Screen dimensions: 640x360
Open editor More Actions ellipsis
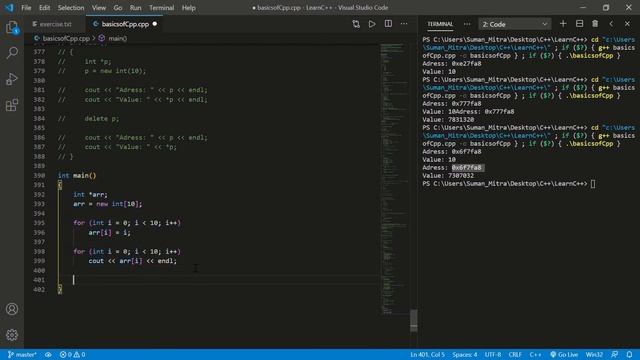[404, 24]
